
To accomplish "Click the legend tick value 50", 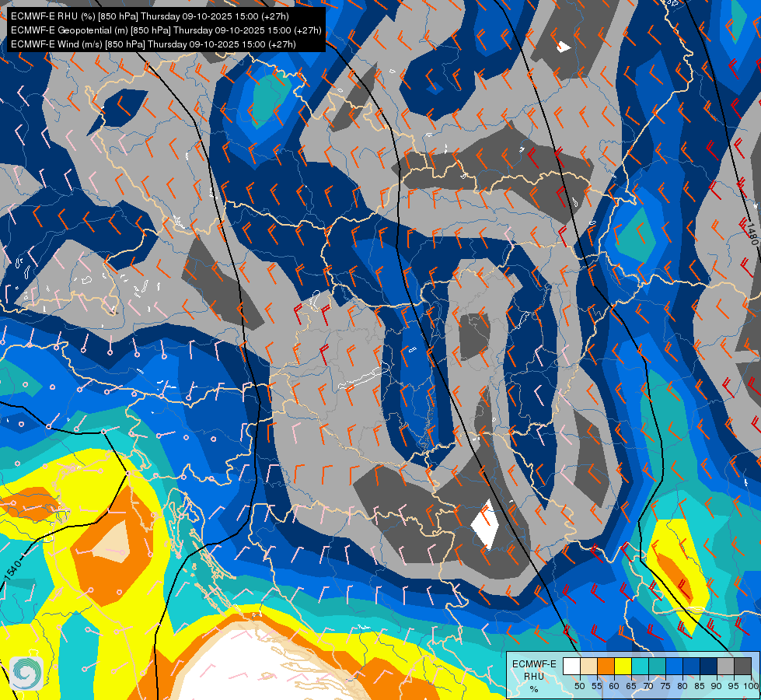I will tap(579, 686).
